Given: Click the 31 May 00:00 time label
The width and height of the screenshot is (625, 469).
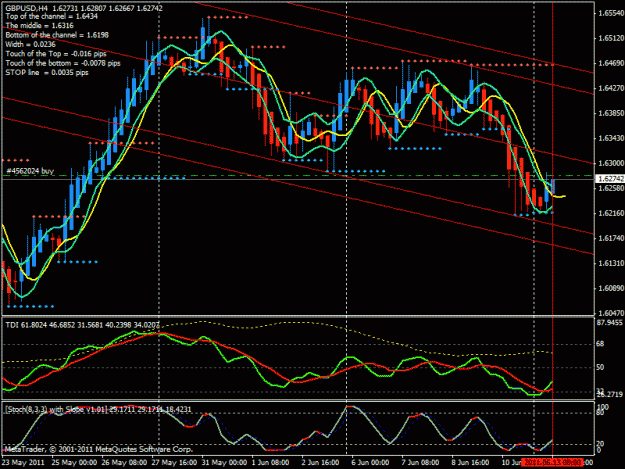Looking at the screenshot, I should pos(224,462).
